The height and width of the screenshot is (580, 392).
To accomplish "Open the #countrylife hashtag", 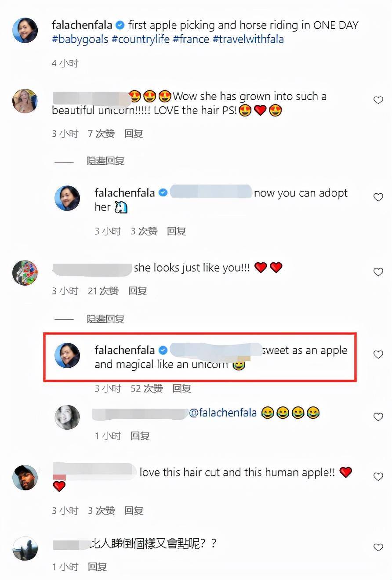I will click(x=141, y=39).
